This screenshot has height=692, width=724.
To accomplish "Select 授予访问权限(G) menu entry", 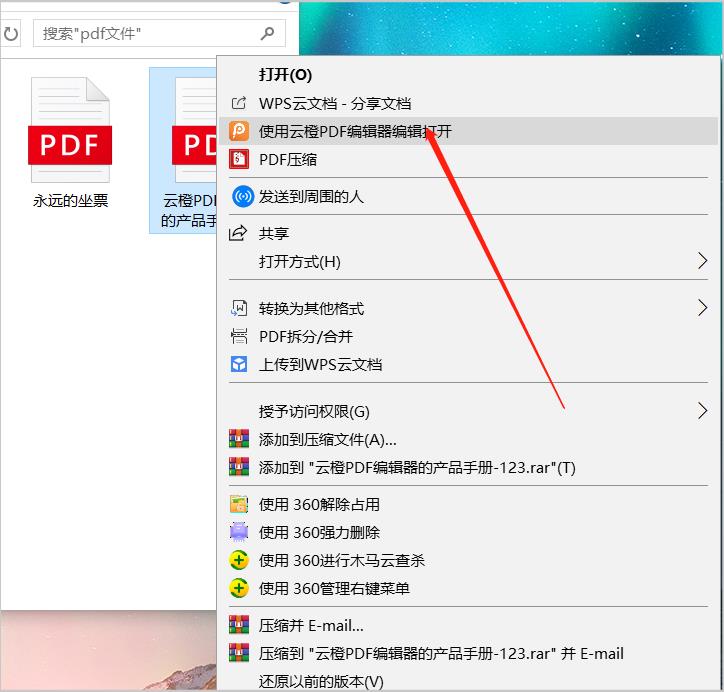I will pos(468,411).
